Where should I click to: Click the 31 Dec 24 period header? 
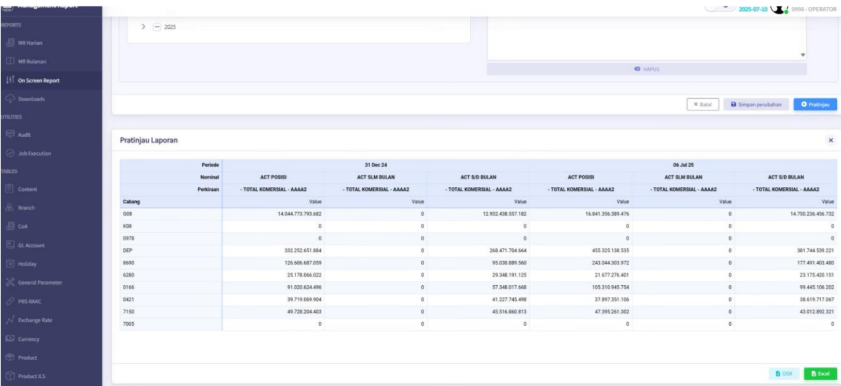click(x=375, y=165)
